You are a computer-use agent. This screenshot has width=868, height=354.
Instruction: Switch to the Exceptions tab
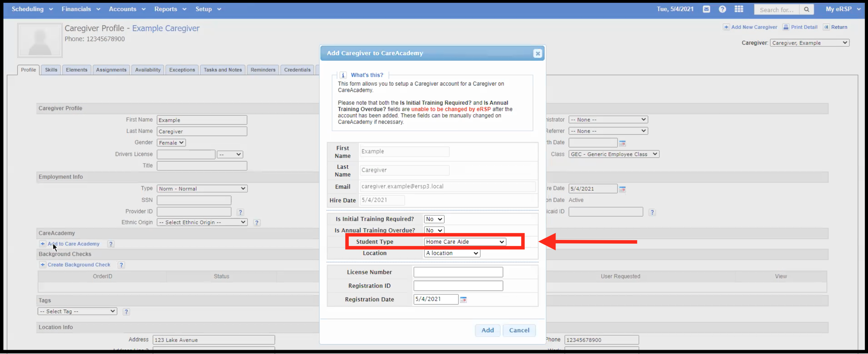(x=182, y=70)
